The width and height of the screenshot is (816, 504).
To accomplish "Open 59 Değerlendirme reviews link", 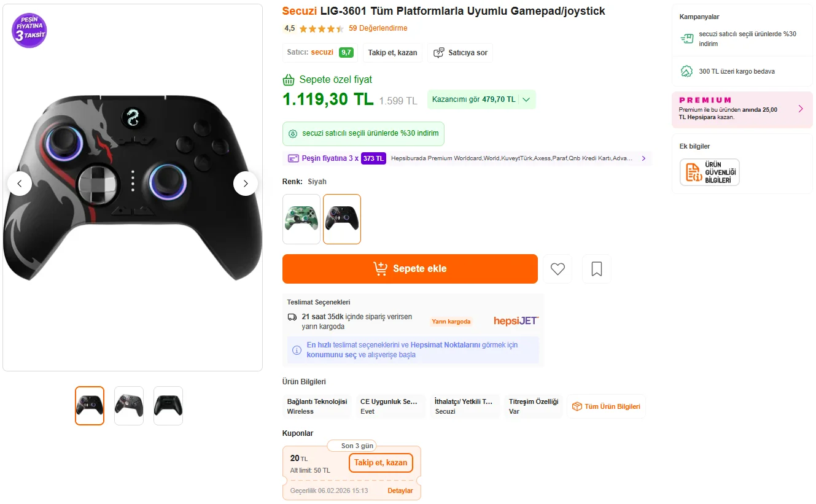I will (378, 28).
